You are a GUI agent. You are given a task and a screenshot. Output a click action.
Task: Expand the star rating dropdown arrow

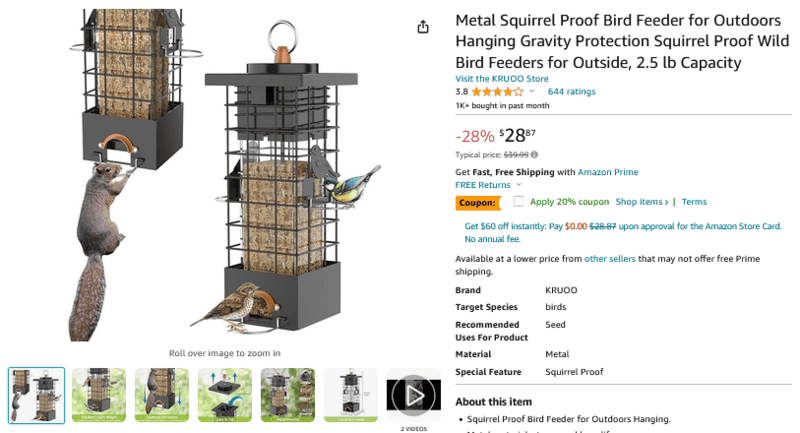point(532,92)
